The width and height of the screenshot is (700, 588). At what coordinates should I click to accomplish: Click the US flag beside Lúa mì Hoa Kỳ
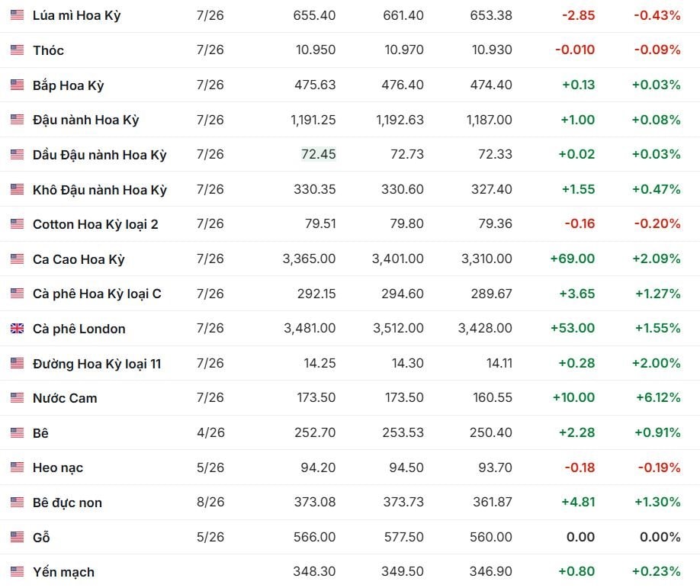point(17,15)
